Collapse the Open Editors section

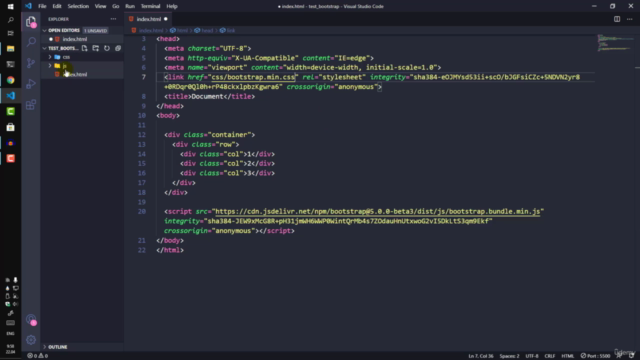click(x=44, y=30)
